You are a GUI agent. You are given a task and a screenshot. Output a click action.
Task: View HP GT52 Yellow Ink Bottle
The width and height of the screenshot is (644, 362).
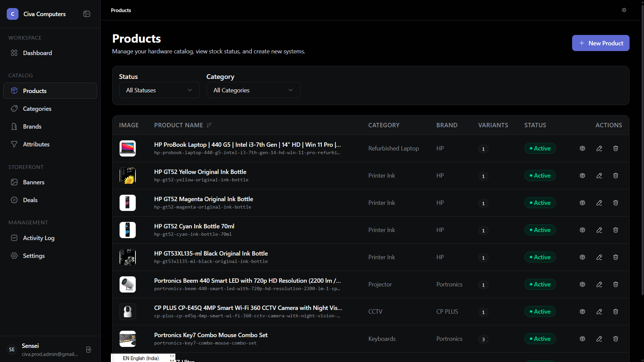click(x=583, y=176)
